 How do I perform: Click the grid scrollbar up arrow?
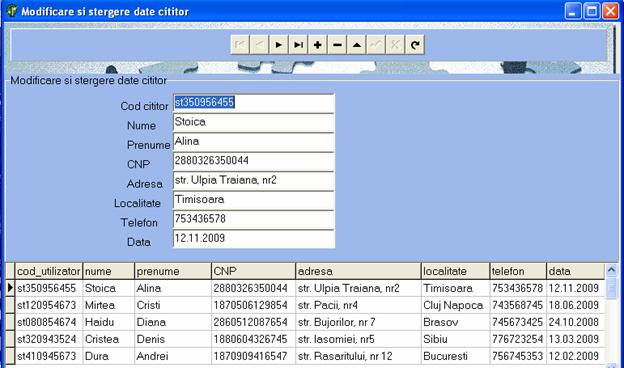[x=611, y=270]
